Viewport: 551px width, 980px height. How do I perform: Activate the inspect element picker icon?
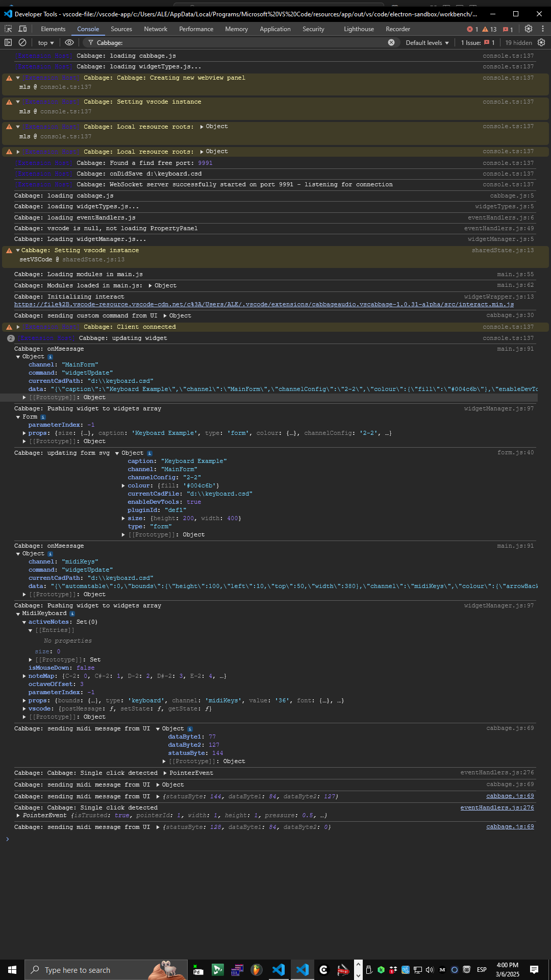pyautogui.click(x=8, y=29)
